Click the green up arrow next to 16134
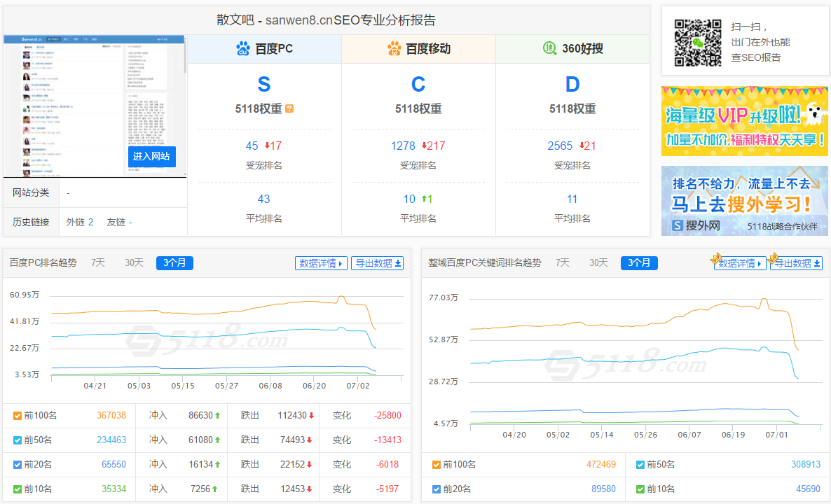 (217, 464)
